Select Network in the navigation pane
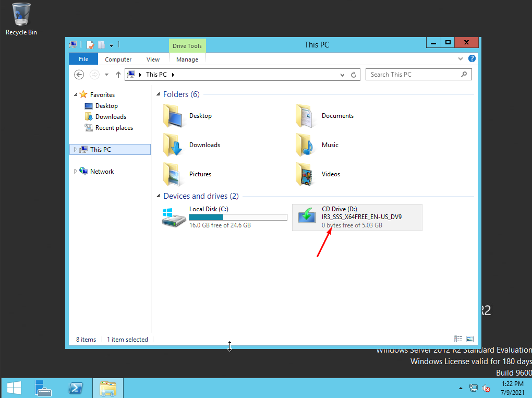532x398 pixels. (x=102, y=171)
